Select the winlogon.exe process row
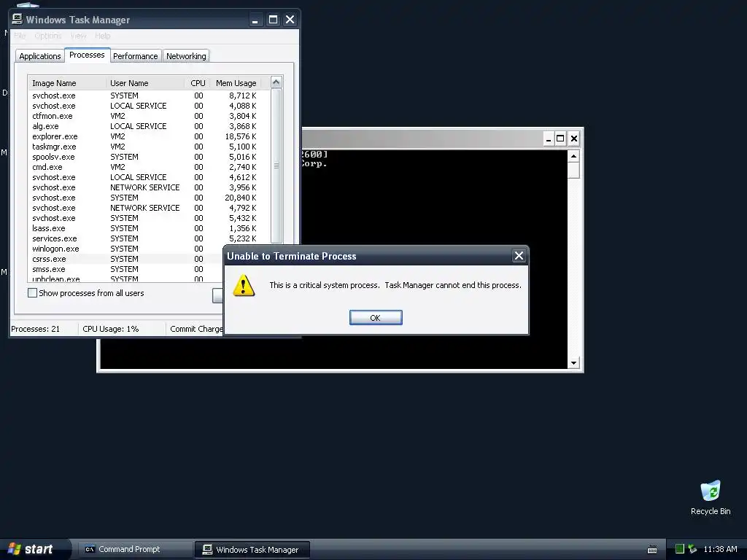The width and height of the screenshot is (747, 560). coord(125,249)
